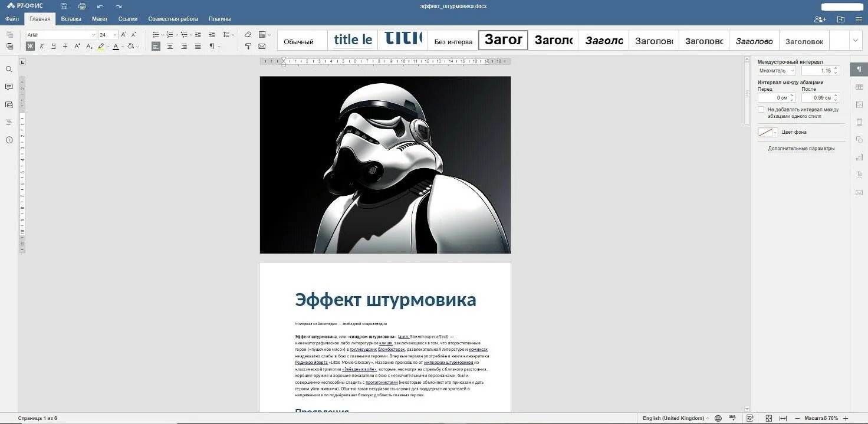Toggle underline formatting Ч

(54, 46)
